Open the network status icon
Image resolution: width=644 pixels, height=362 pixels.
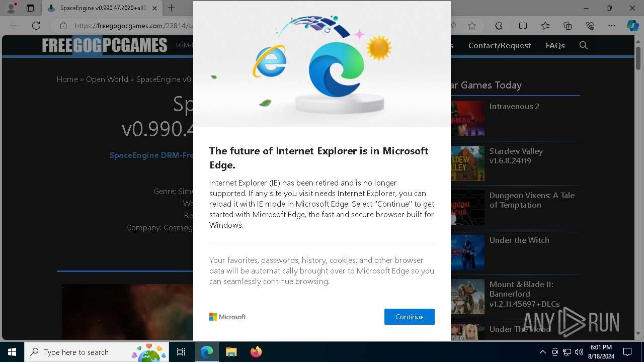pos(567,352)
